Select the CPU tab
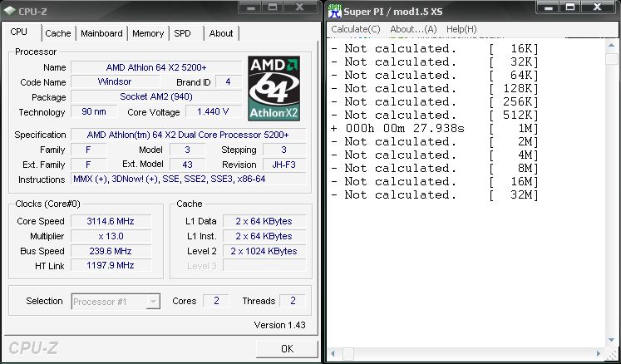The height and width of the screenshot is (364, 621). 19,32
